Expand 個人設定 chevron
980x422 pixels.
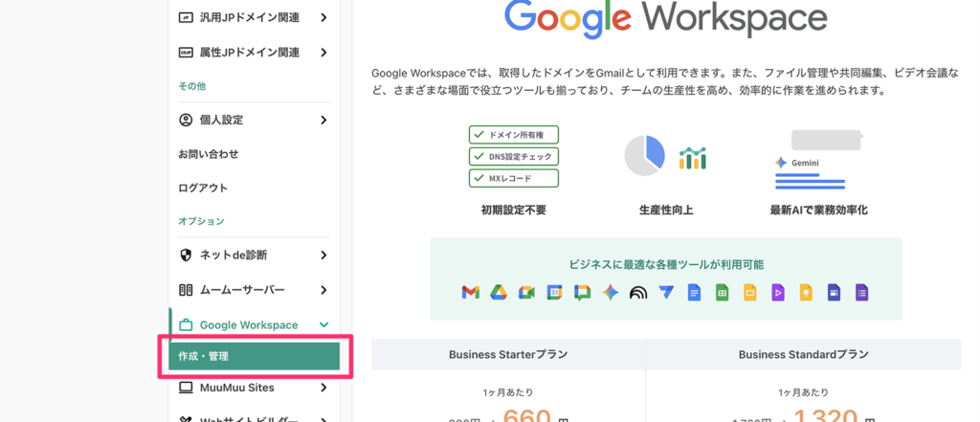click(323, 120)
